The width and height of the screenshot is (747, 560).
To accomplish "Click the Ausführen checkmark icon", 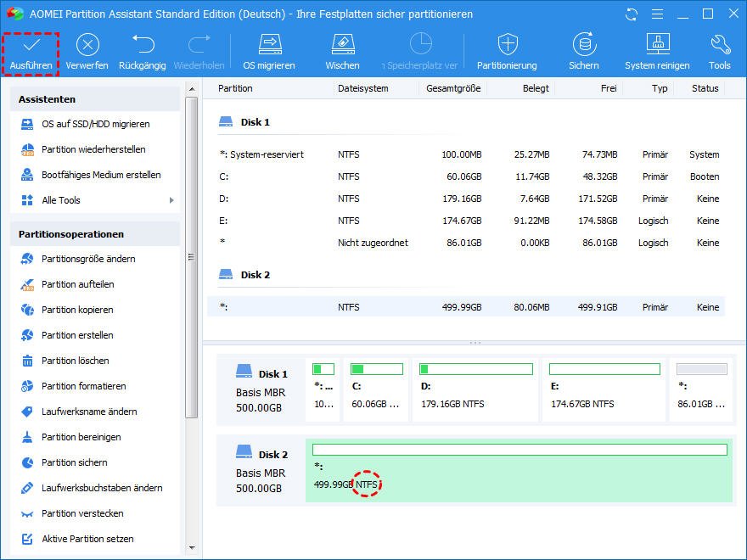I will click(x=31, y=46).
